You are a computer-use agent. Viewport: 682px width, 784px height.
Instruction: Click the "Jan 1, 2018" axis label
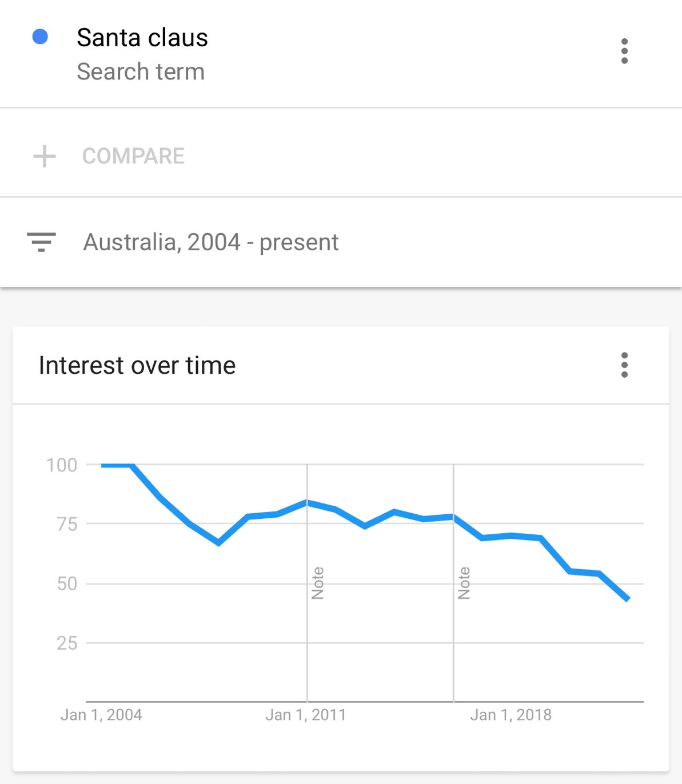[x=510, y=715]
